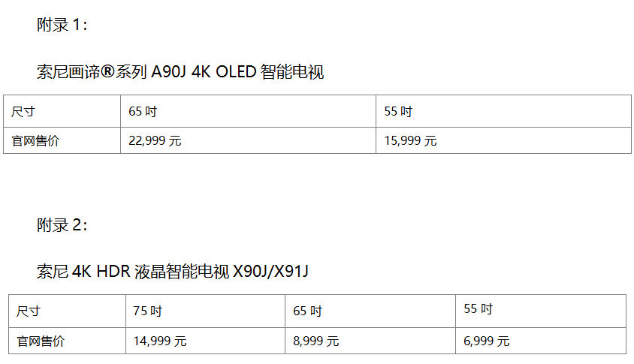Click the '6,999 元' price cell
The height and width of the screenshot is (364, 634).
point(487,341)
